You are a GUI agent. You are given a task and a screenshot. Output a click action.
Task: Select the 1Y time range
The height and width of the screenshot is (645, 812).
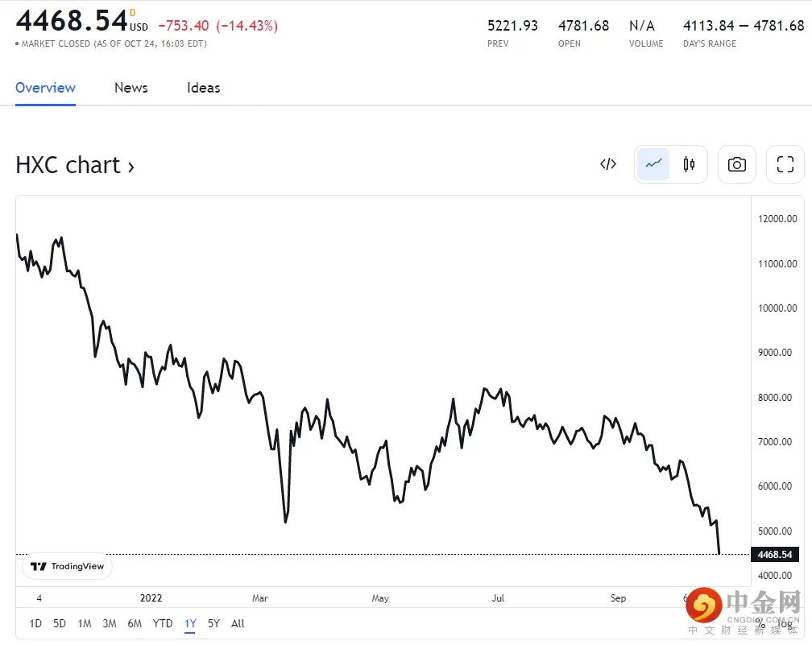[190, 623]
